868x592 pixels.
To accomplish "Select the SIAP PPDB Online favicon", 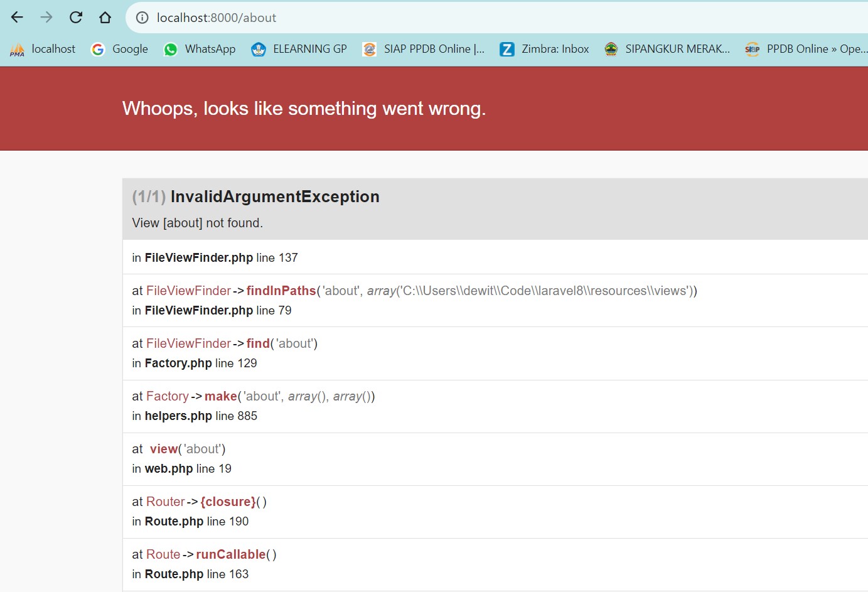I will pos(367,48).
